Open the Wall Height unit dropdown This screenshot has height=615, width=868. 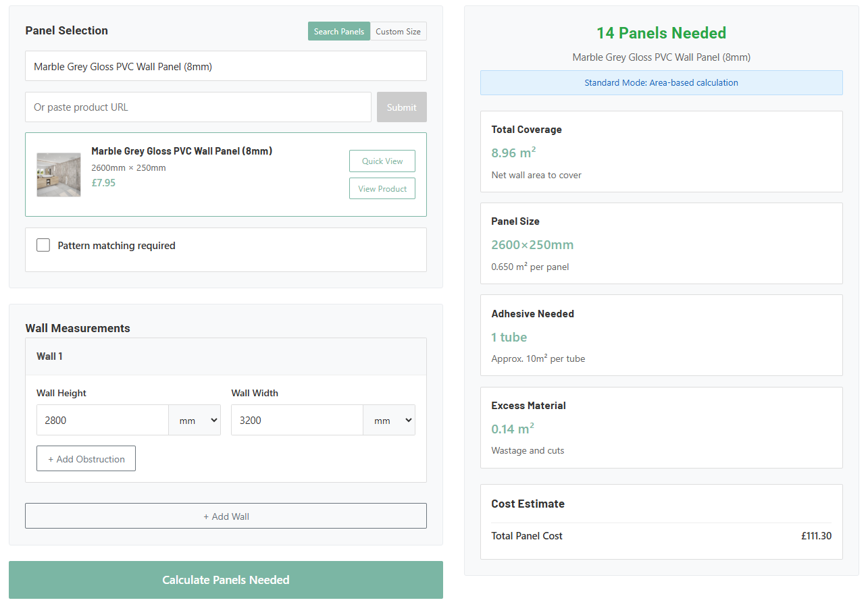pos(195,421)
